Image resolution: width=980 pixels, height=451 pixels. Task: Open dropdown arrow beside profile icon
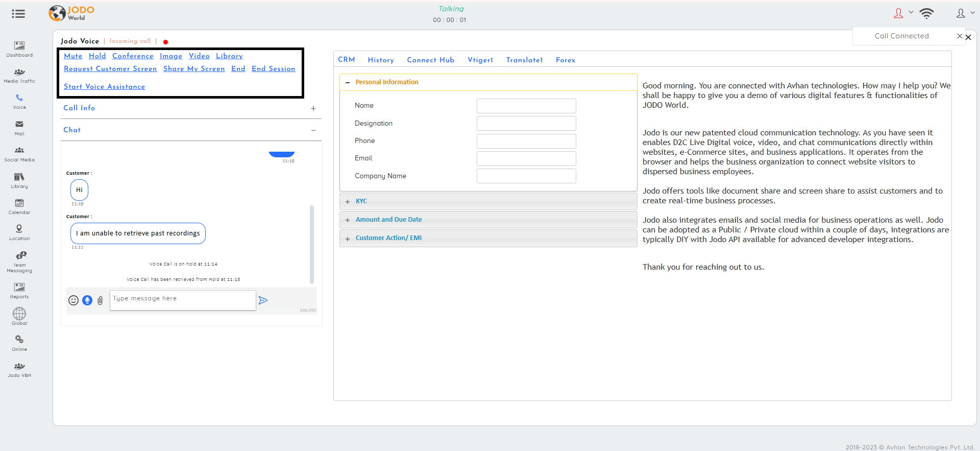pyautogui.click(x=972, y=12)
